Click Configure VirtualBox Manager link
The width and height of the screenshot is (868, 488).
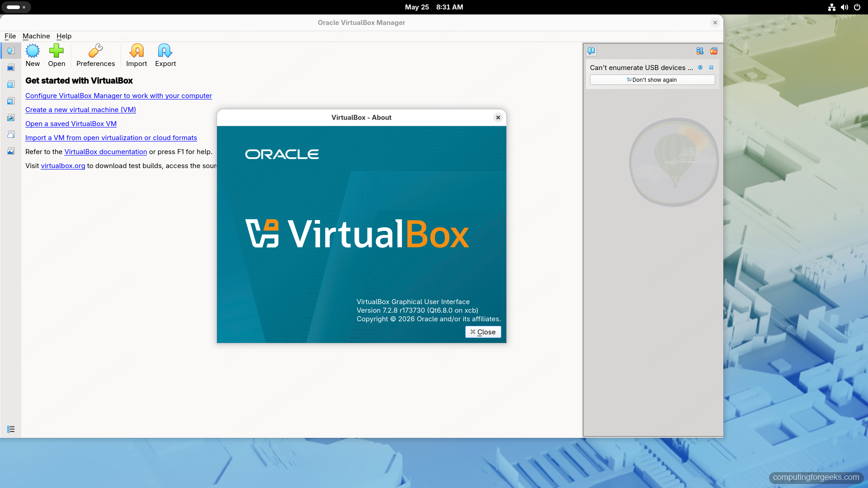pyautogui.click(x=118, y=96)
